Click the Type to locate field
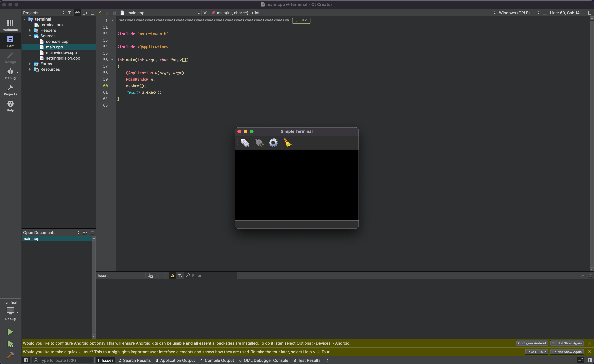This screenshot has height=364, width=594. point(63,360)
